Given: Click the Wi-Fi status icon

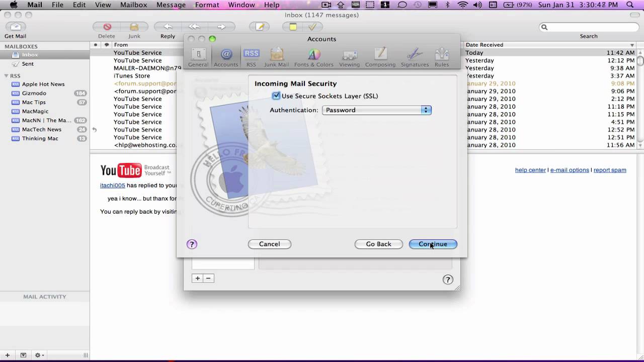Looking at the screenshot, I should click(462, 5).
